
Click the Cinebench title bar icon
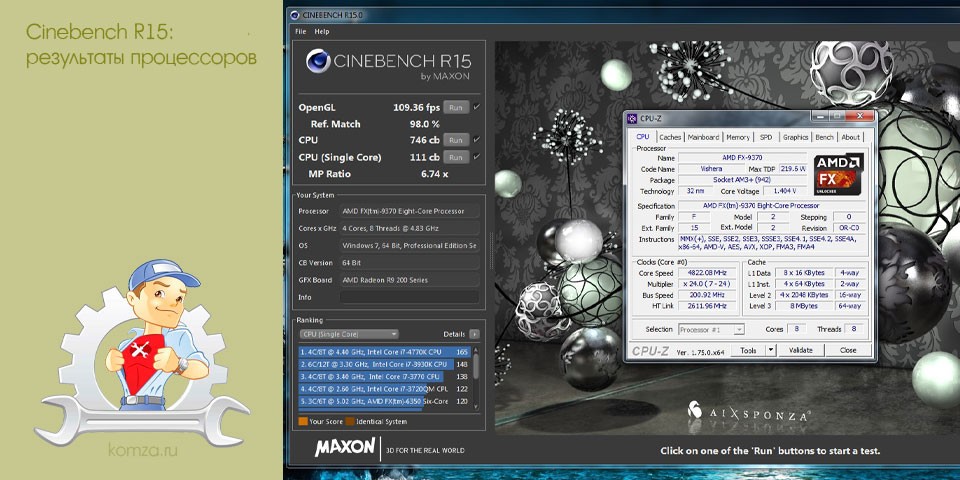point(294,15)
